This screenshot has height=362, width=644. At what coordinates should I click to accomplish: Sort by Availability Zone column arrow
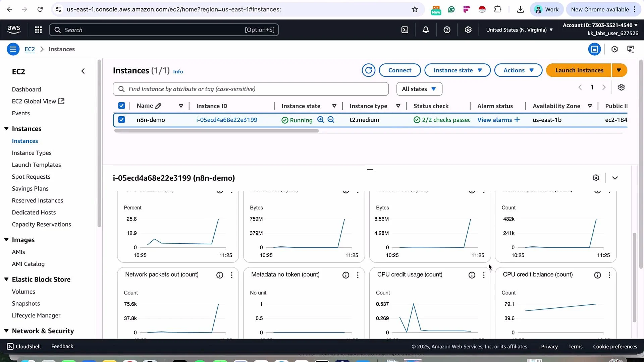coord(590,106)
